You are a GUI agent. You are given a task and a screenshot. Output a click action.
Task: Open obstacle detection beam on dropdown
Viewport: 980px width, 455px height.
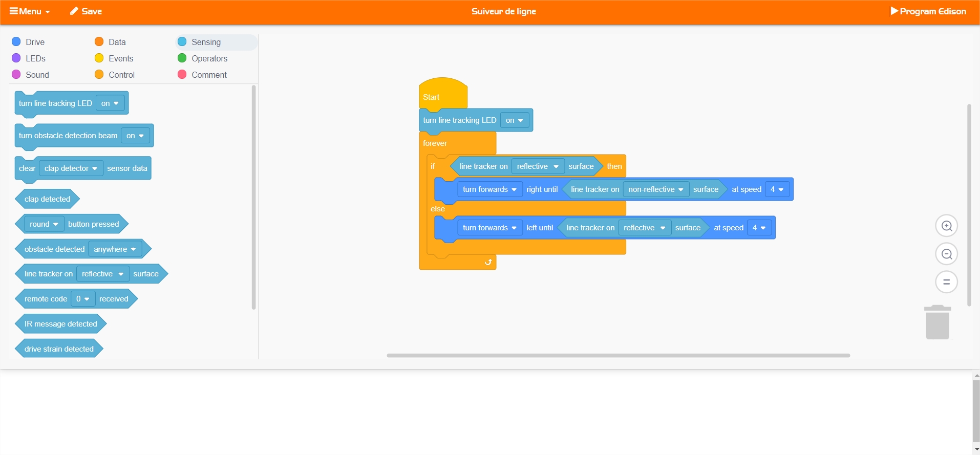135,136
